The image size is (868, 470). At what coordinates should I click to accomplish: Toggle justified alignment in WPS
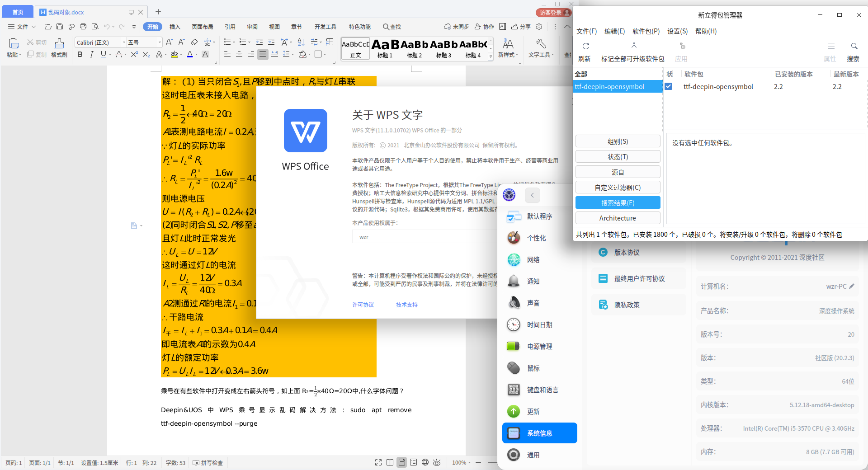tap(263, 54)
